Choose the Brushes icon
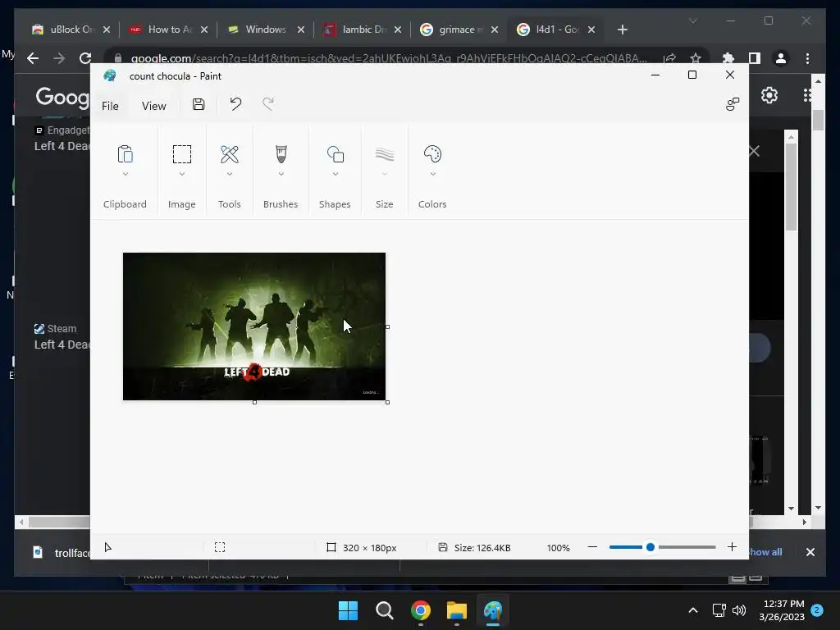The height and width of the screenshot is (630, 840). (281, 154)
